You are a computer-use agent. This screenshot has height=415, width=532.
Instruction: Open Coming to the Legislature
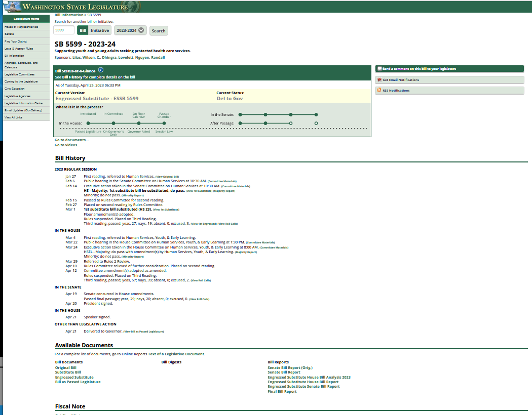pos(21,81)
